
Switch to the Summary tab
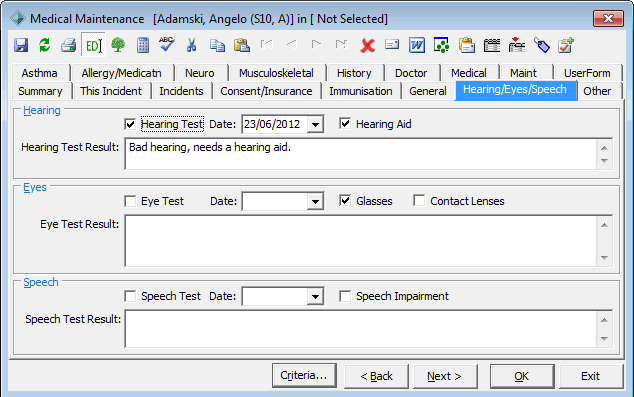pos(40,91)
